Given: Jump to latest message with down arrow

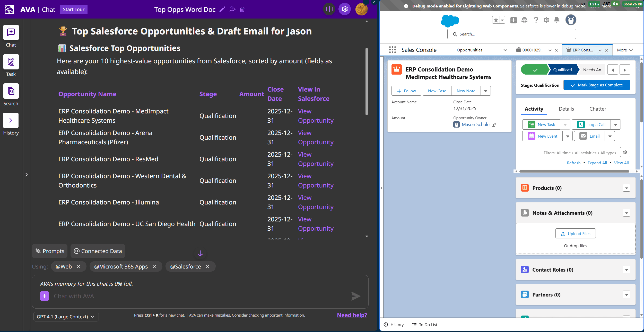Looking at the screenshot, I should click(200, 254).
